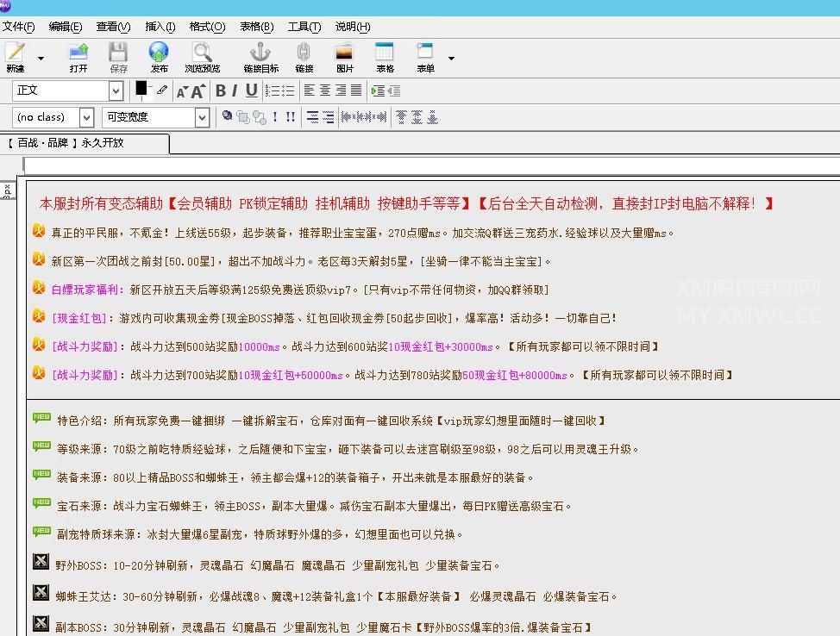Click the px tag on the left sidebar
The height and width of the screenshot is (636, 840).
tap(7, 193)
